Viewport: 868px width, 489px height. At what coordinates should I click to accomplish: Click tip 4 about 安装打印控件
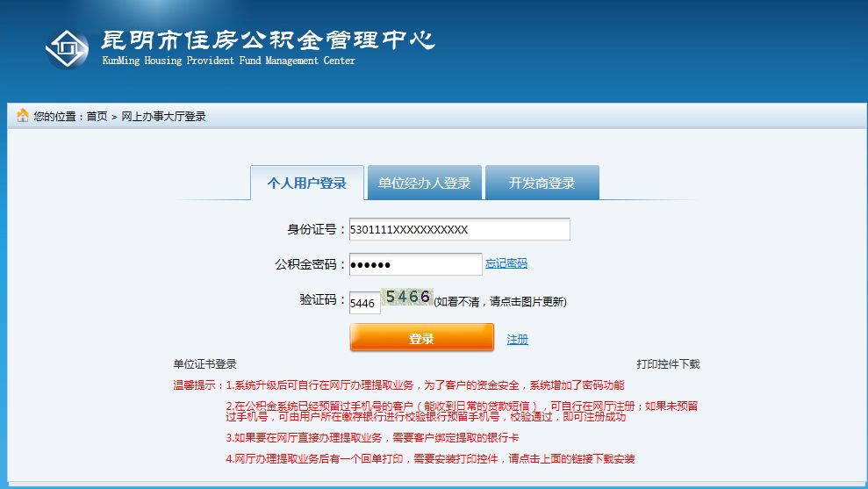click(430, 458)
